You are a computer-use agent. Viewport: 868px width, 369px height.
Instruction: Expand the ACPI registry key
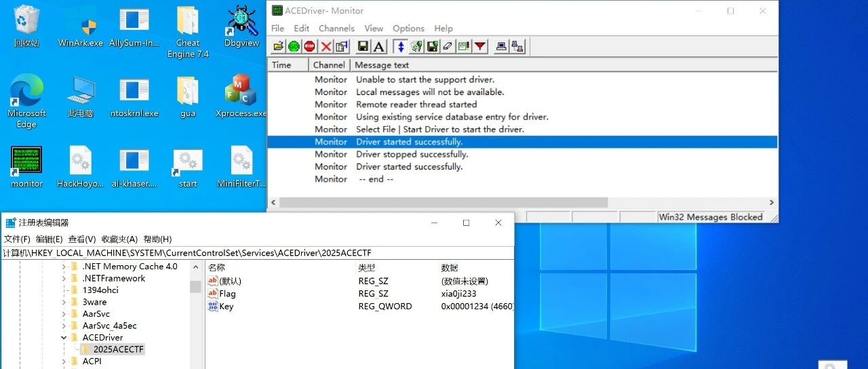(x=64, y=361)
